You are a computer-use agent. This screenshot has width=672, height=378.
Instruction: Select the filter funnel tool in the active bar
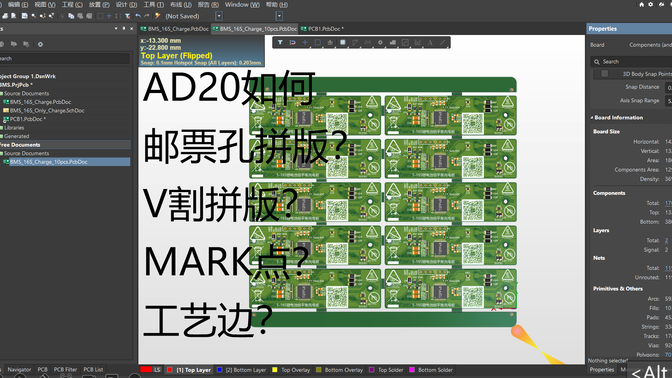pos(280,42)
